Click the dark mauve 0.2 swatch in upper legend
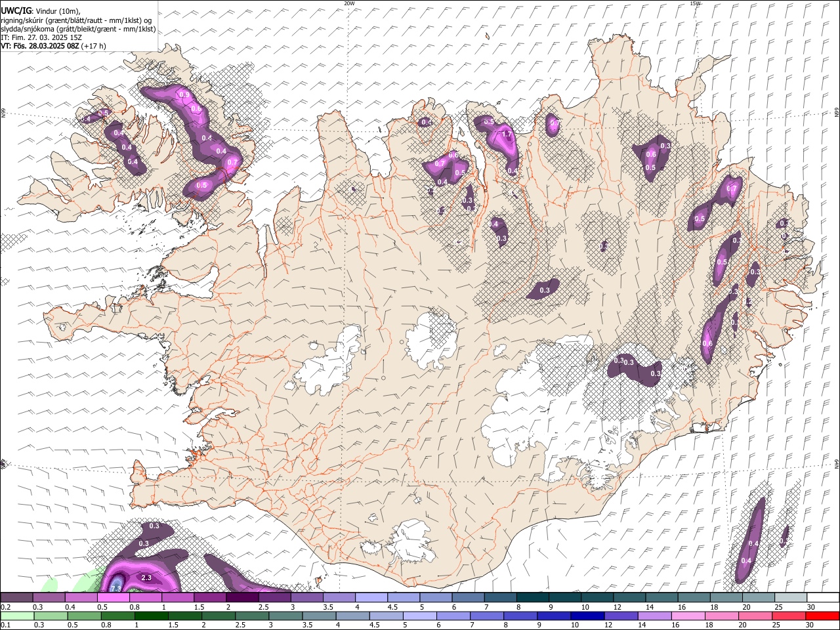Viewport: 840px width, 630px height. pyautogui.click(x=16, y=598)
